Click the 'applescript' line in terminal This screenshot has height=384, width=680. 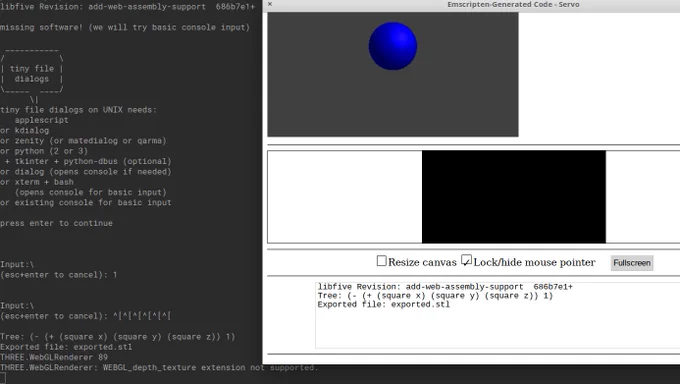(41, 120)
